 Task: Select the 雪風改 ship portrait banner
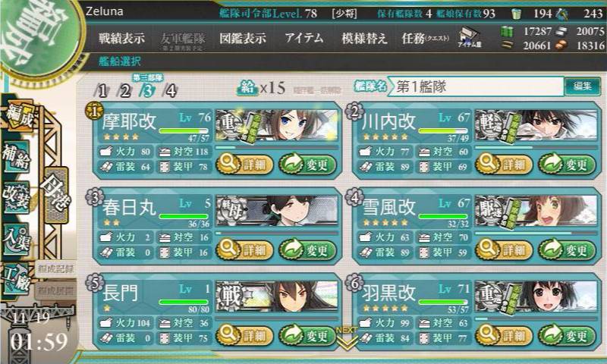[536, 212]
